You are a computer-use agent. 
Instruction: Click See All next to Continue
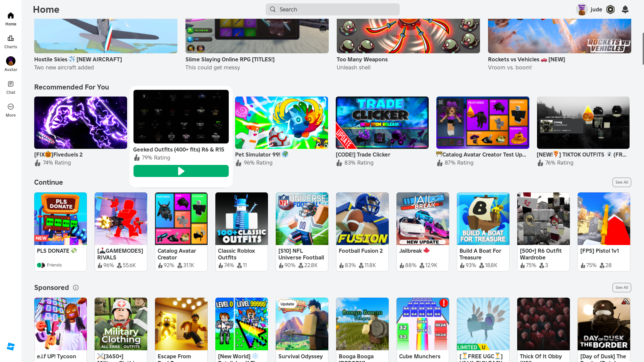(622, 182)
